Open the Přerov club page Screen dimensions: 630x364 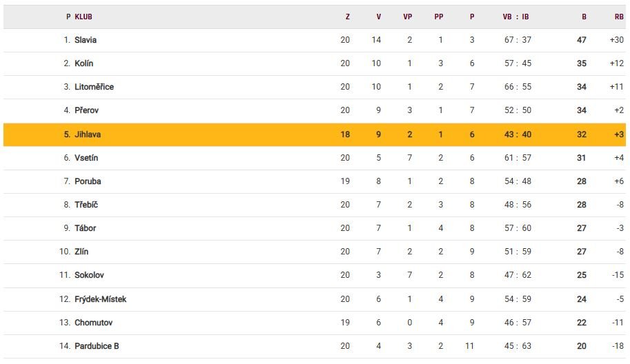(x=86, y=110)
